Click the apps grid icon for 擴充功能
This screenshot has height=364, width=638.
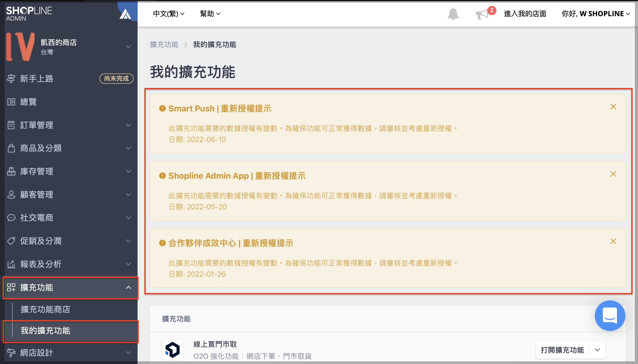[x=11, y=287]
